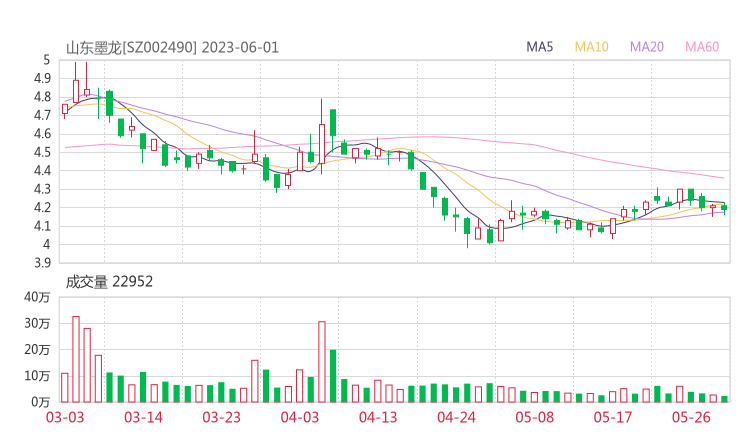Click the 成交量 22952 volume label
The height and width of the screenshot is (440, 740).
tap(109, 282)
